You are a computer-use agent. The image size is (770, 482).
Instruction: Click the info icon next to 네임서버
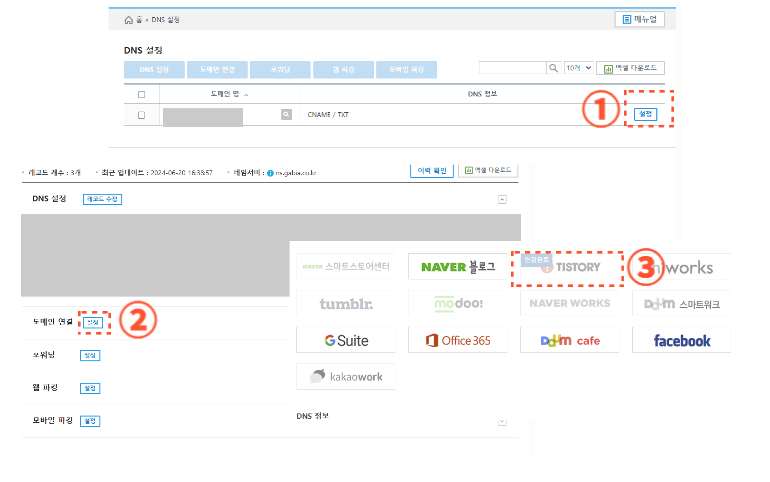coord(270,173)
